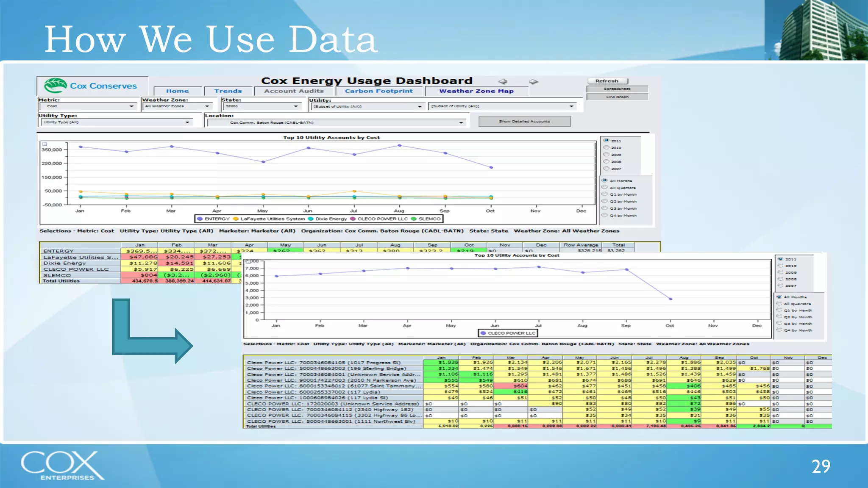Click October data point in lower CLECO chart

click(x=670, y=299)
